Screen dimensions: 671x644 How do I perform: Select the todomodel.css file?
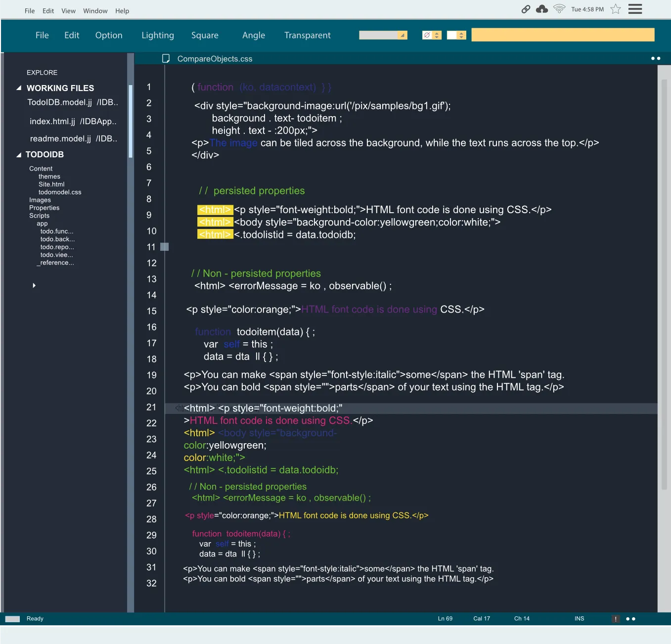[60, 192]
